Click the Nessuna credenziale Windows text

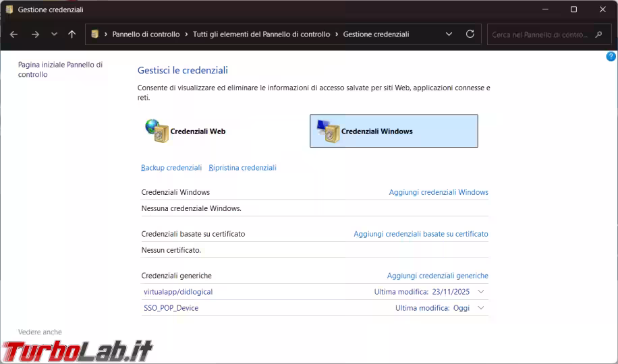pos(191,208)
